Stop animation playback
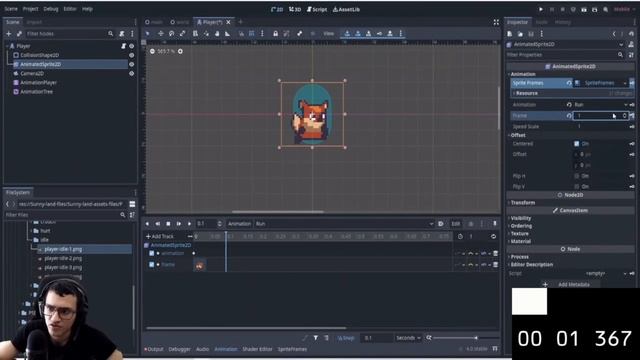Screen dimensions: 640x360 168,224
